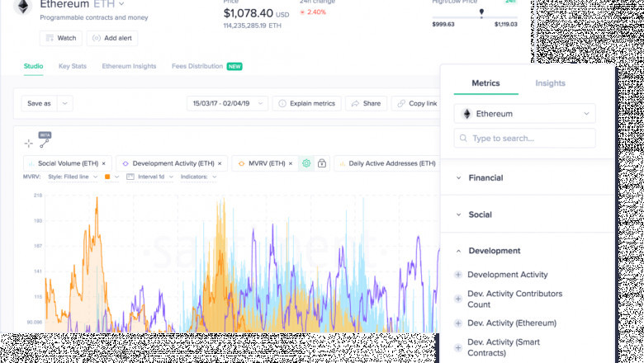The height and width of the screenshot is (363, 644).
Task: Select the Daily Active Addresses (ETH) chip
Action: pyautogui.click(x=387, y=163)
